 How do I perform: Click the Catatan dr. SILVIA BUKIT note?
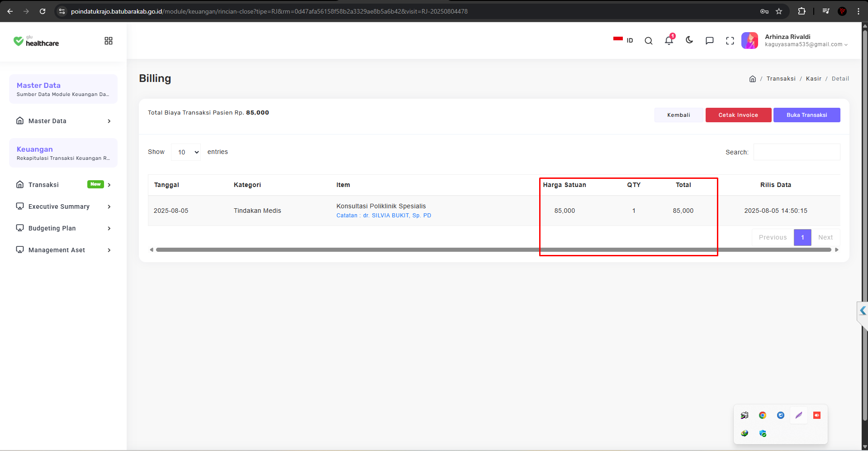click(384, 216)
